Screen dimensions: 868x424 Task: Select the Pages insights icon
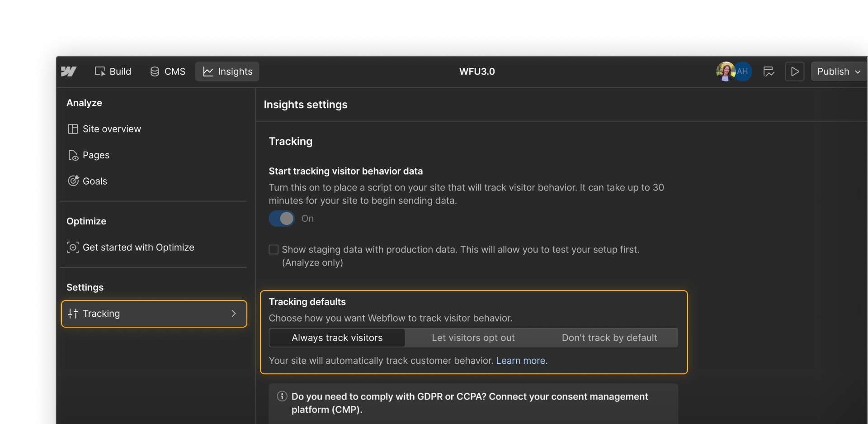[73, 155]
